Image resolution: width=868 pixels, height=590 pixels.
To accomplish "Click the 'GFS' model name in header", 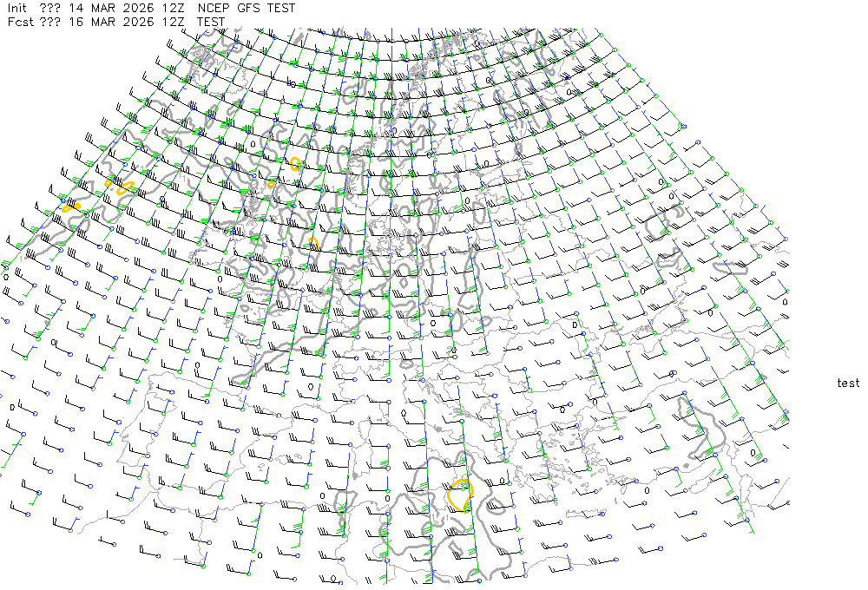I will point(248,8).
